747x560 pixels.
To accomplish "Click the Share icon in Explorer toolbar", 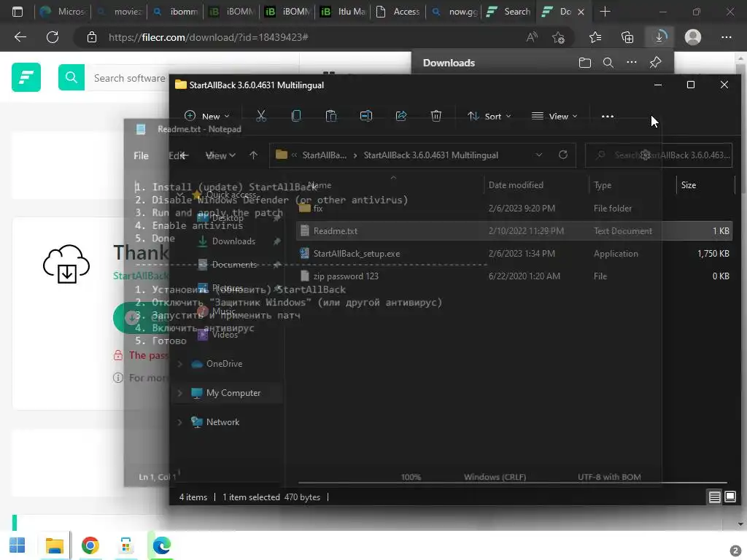I will pyautogui.click(x=401, y=116).
